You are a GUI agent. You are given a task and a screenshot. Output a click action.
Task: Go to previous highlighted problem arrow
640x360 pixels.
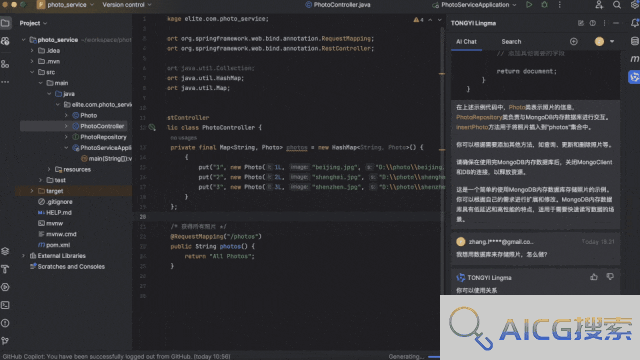430,20
